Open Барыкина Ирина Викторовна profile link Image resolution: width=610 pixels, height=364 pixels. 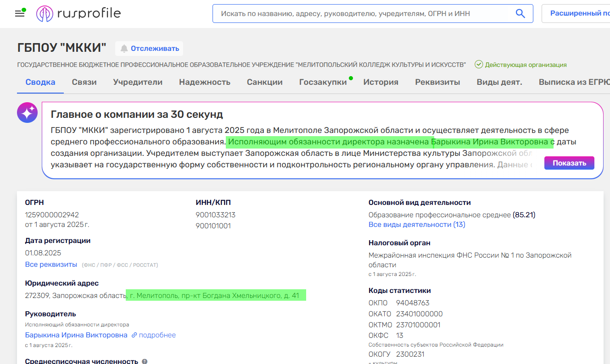[x=76, y=335]
